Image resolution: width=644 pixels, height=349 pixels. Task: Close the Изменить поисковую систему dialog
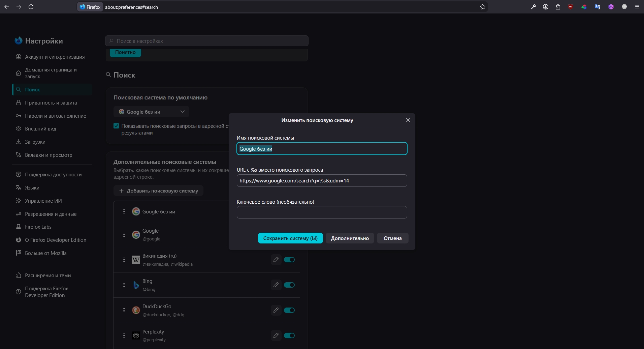click(x=408, y=120)
